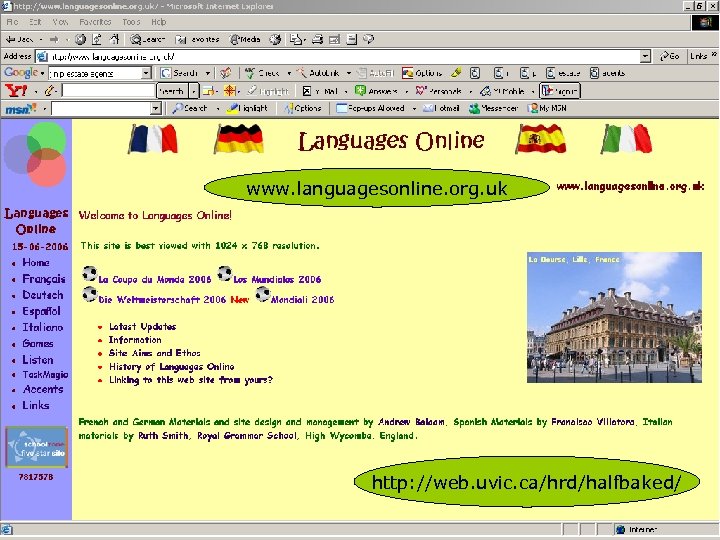Expand the Yahoo Search button arrow
This screenshot has width=720, height=540.
point(193,91)
